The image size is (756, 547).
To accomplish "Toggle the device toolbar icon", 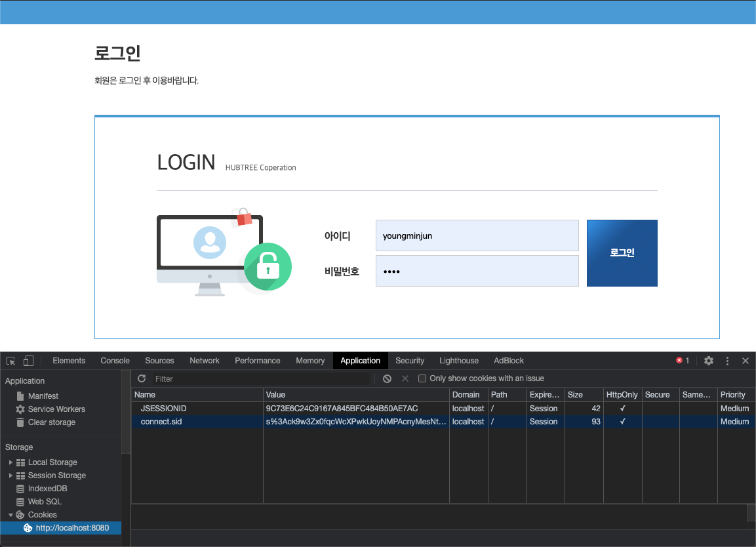I will (x=28, y=361).
